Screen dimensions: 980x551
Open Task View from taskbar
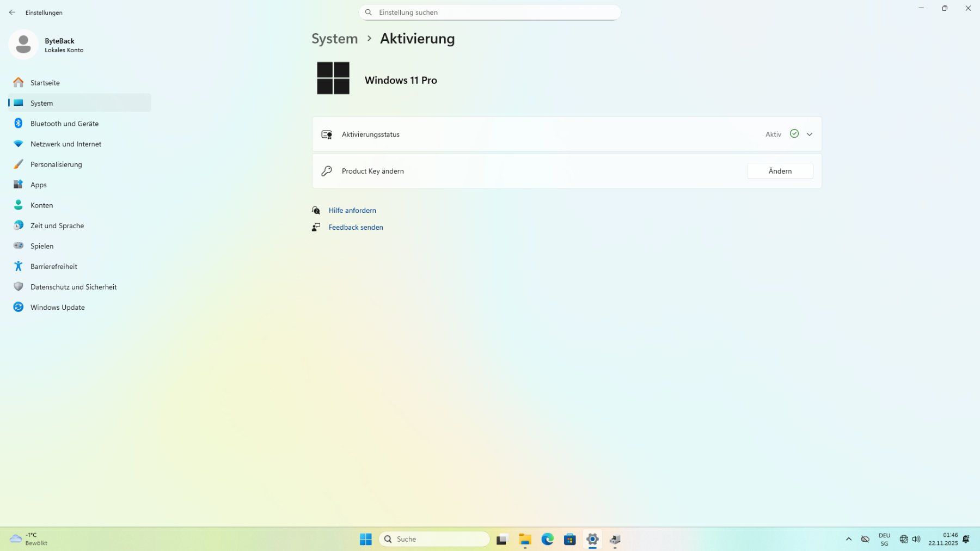point(501,539)
